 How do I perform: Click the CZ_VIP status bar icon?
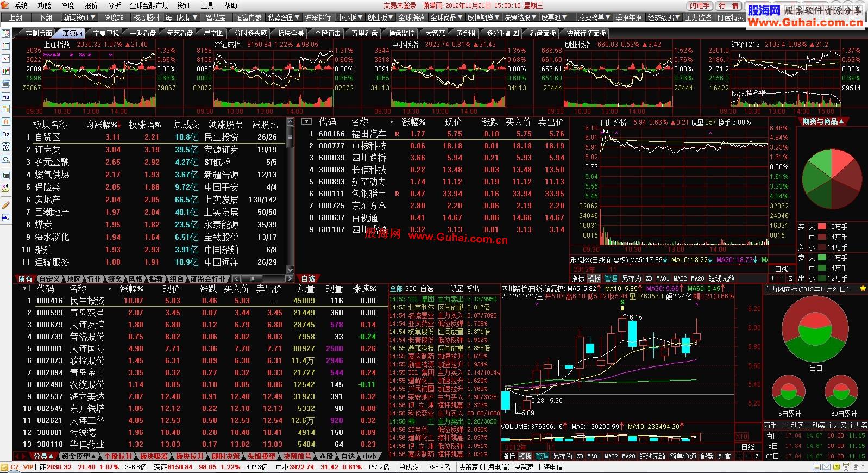pyautogui.click(x=5, y=467)
